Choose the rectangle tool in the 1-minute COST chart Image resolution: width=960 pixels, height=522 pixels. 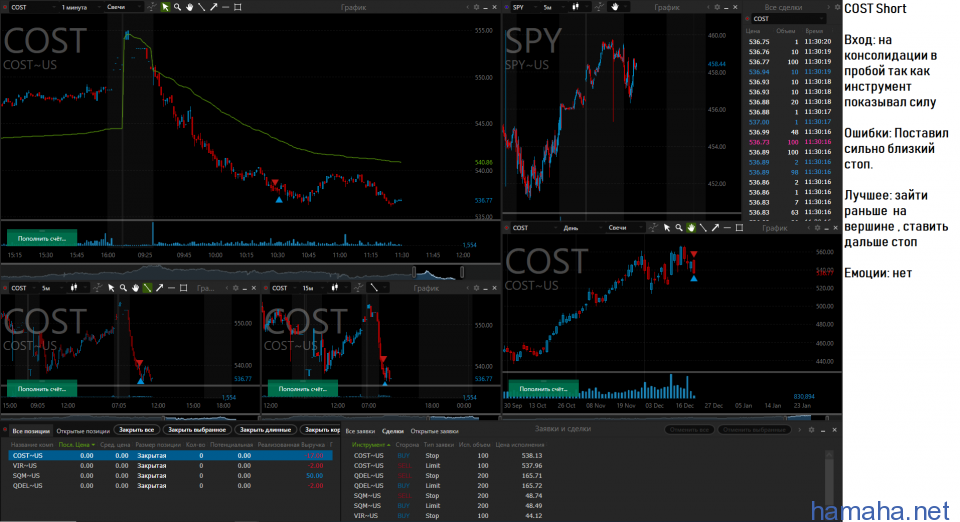click(x=238, y=7)
